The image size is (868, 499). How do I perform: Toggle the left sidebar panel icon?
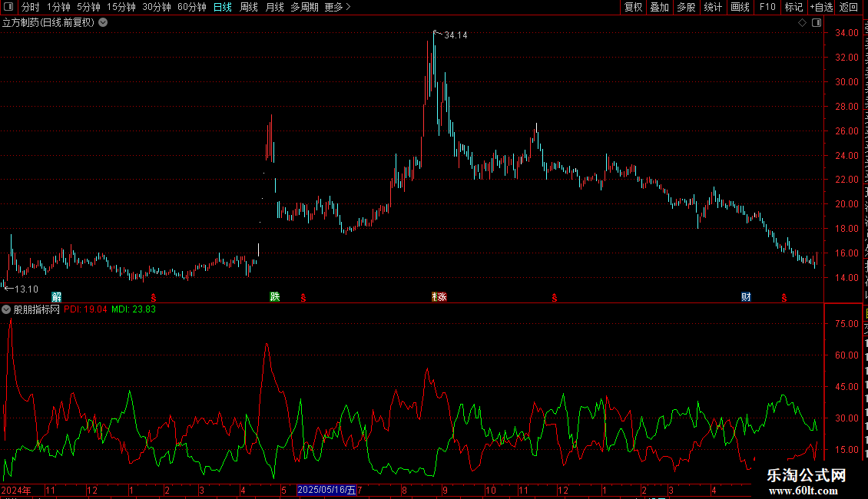8,7
